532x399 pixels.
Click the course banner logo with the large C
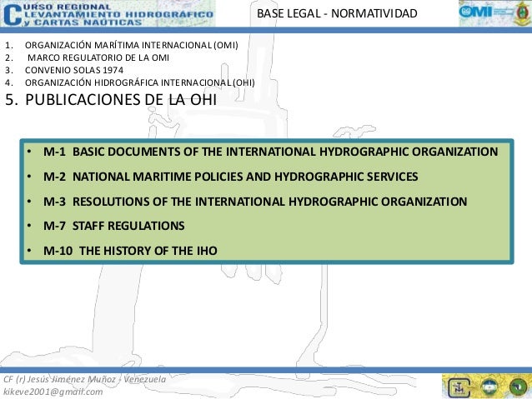108,14
